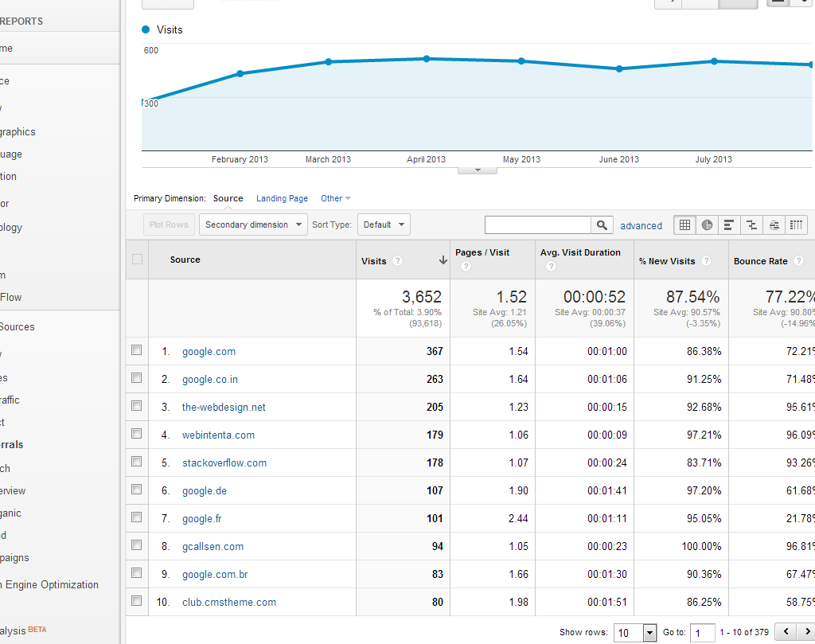The width and height of the screenshot is (815, 644).
Task: Open the advanced filter link
Action: tap(641, 226)
